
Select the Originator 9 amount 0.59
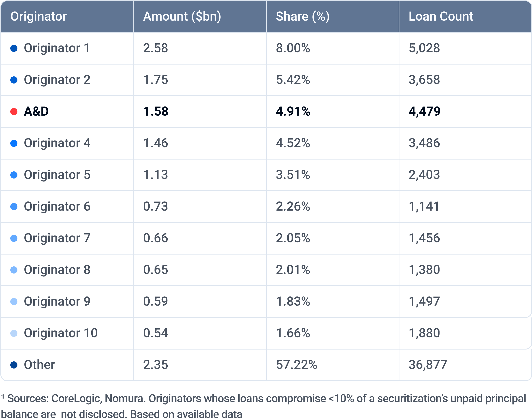coord(156,301)
